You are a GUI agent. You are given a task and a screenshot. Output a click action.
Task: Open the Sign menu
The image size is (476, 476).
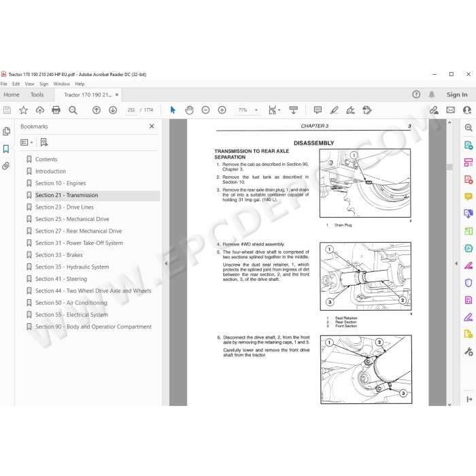point(44,84)
